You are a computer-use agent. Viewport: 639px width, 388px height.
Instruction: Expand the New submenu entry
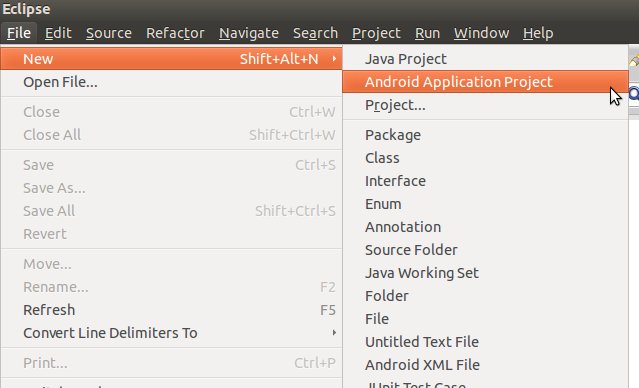(171, 59)
